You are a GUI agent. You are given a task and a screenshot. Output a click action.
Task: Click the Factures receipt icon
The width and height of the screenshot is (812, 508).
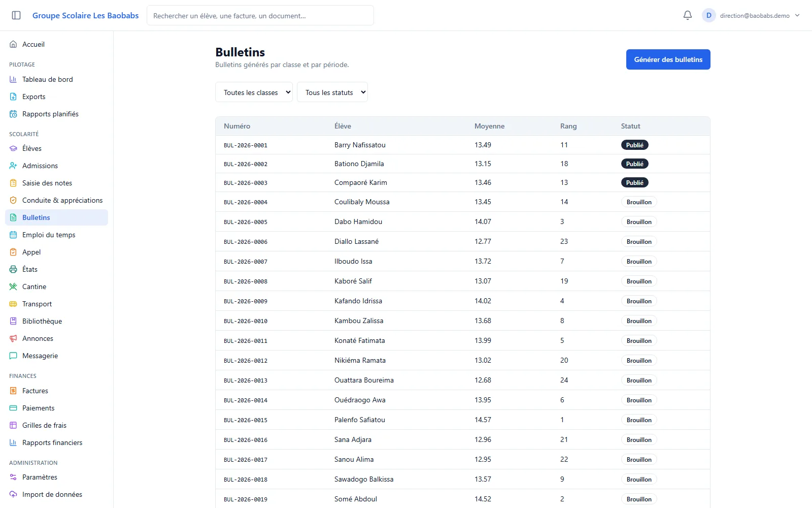(x=13, y=391)
